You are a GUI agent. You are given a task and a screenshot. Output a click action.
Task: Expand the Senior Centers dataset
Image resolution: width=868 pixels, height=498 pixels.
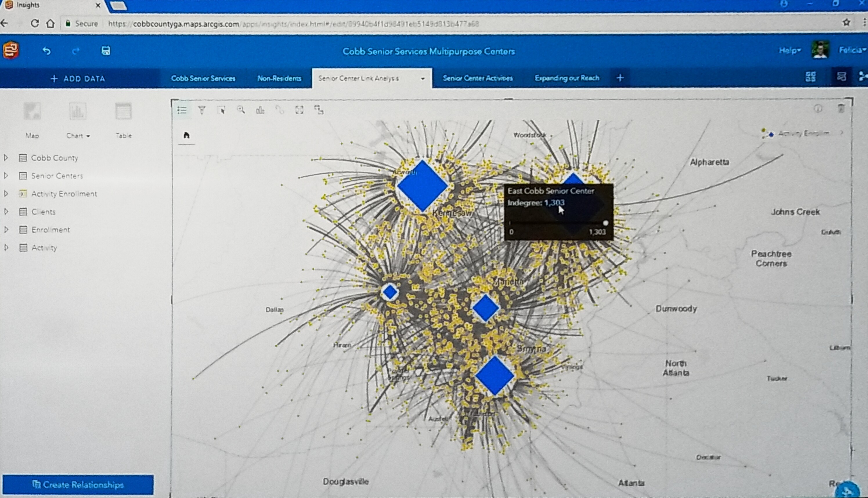tap(6, 175)
